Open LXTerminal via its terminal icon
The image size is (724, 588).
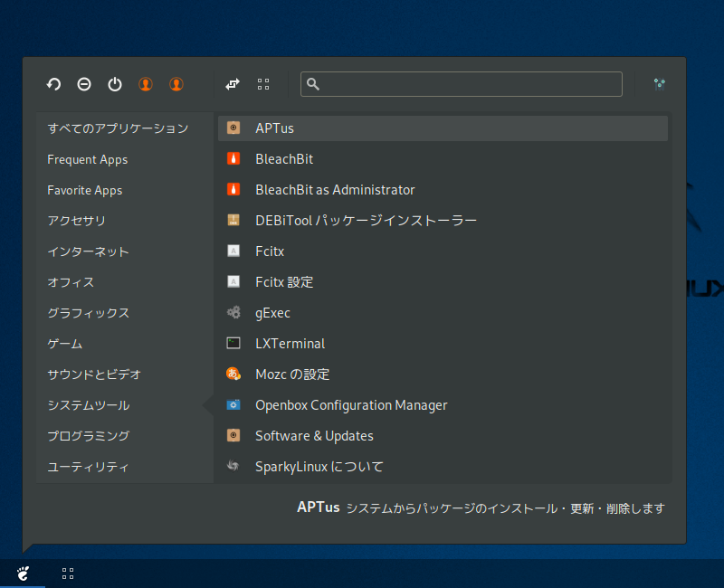click(233, 344)
